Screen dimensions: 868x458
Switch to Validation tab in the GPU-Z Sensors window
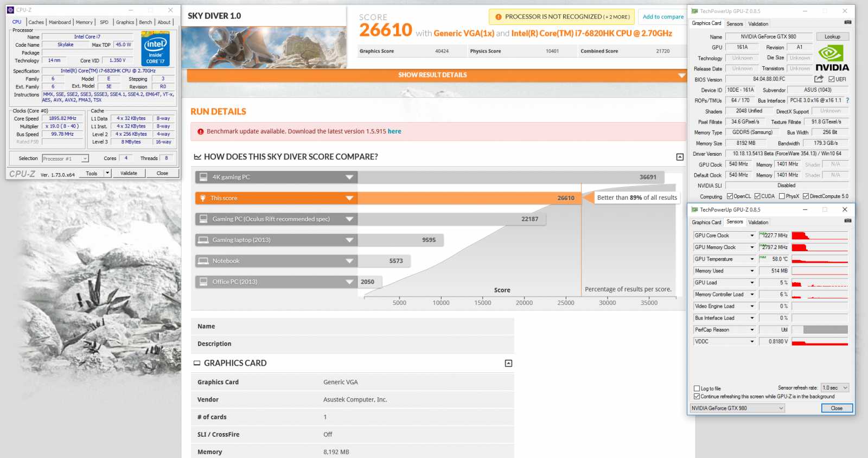[758, 222]
